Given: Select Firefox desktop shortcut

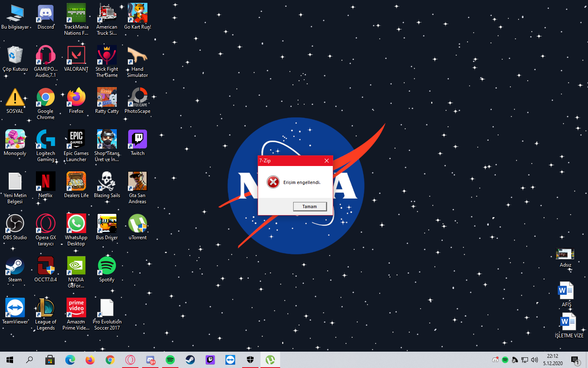Looking at the screenshot, I should tap(76, 101).
